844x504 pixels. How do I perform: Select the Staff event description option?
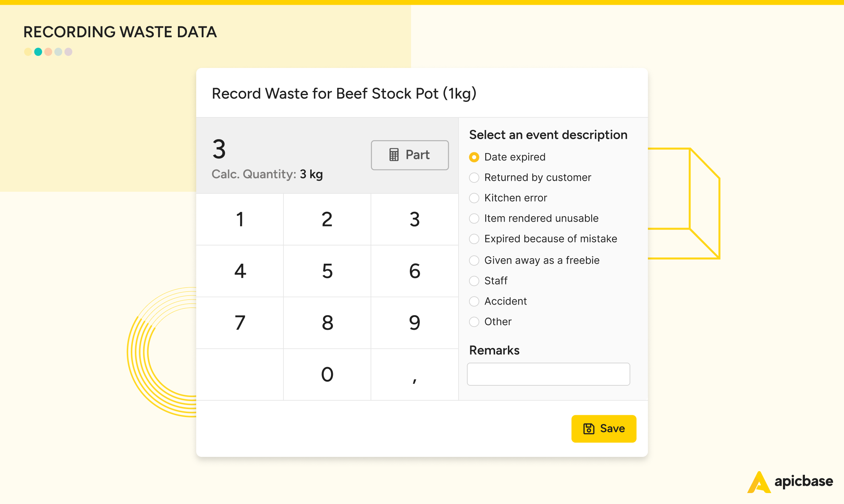474,280
